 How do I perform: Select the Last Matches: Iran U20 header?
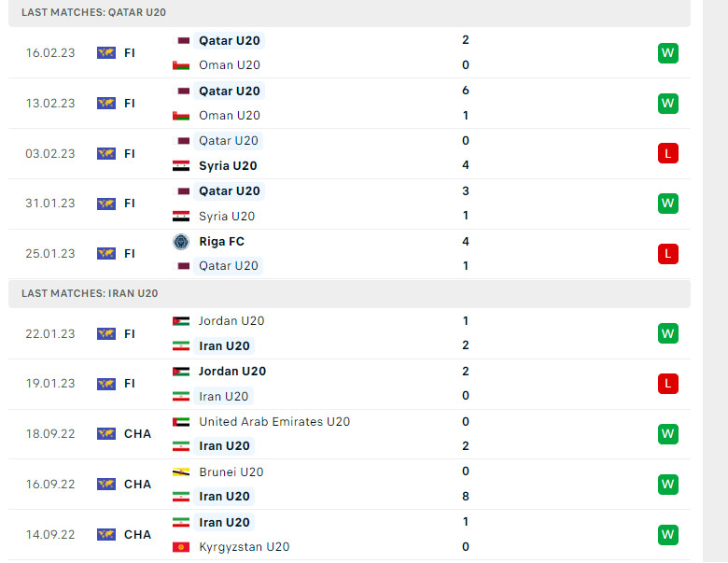coord(90,293)
